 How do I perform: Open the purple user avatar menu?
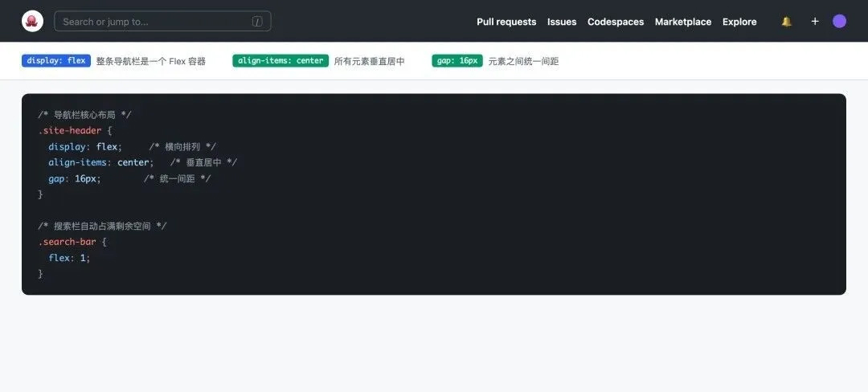pyautogui.click(x=839, y=22)
